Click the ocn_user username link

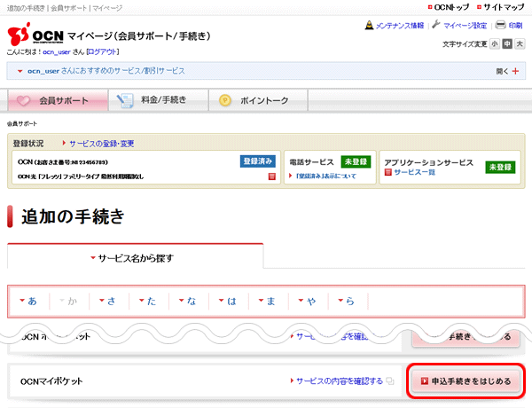click(57, 52)
